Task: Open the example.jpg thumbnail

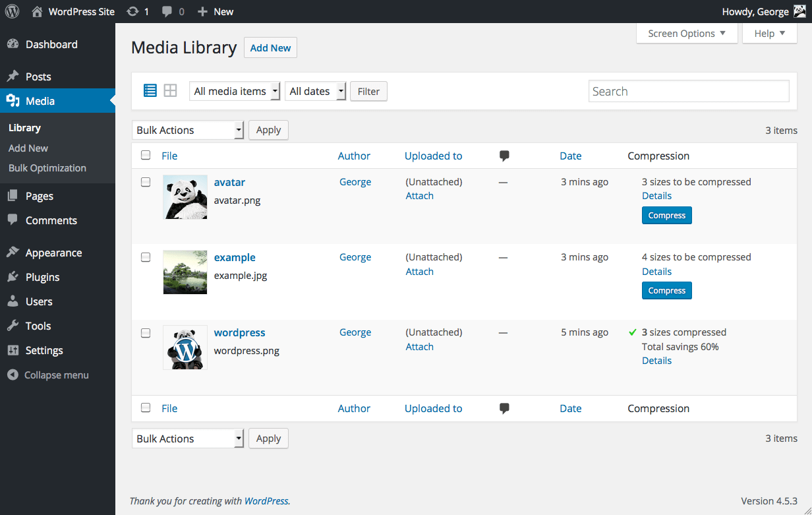Action: tap(185, 272)
